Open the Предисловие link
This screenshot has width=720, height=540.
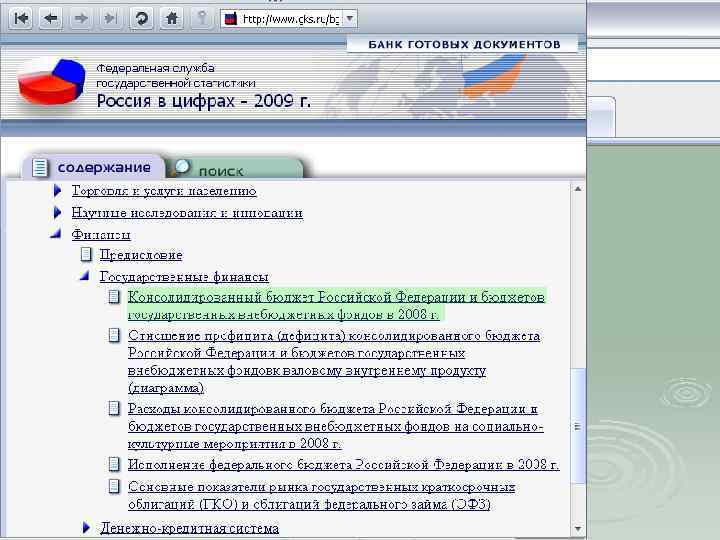(141, 255)
